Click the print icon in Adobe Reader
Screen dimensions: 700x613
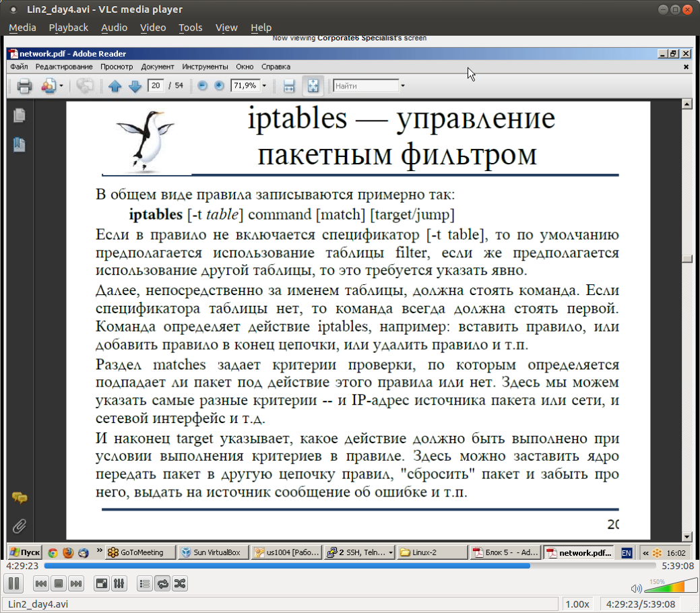click(x=24, y=86)
